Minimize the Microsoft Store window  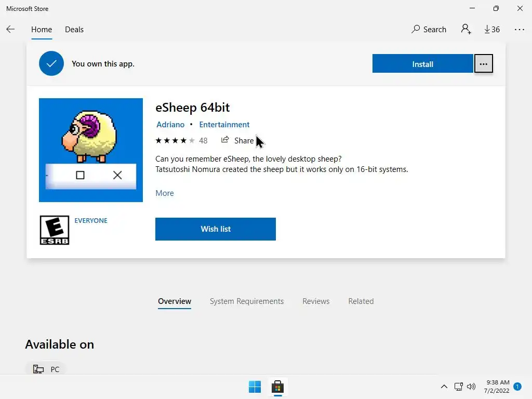[472, 8]
